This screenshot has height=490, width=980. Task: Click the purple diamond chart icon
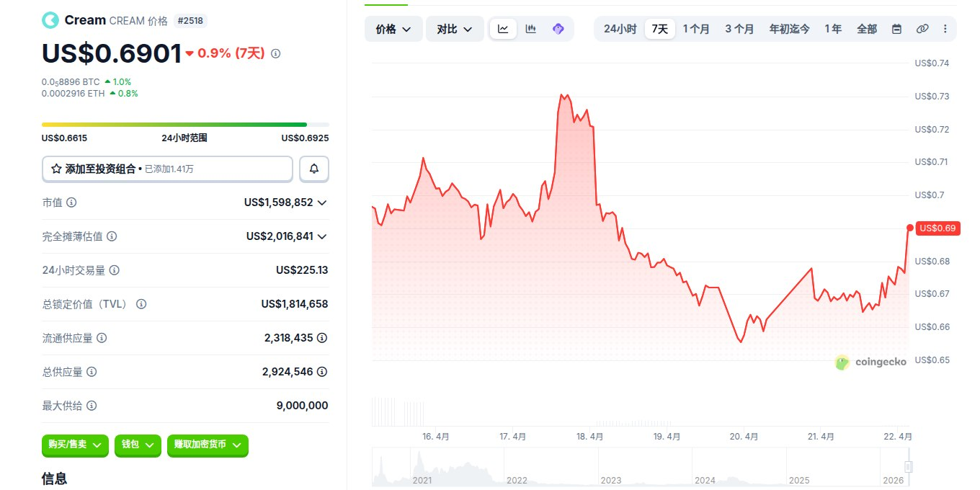pyautogui.click(x=558, y=29)
